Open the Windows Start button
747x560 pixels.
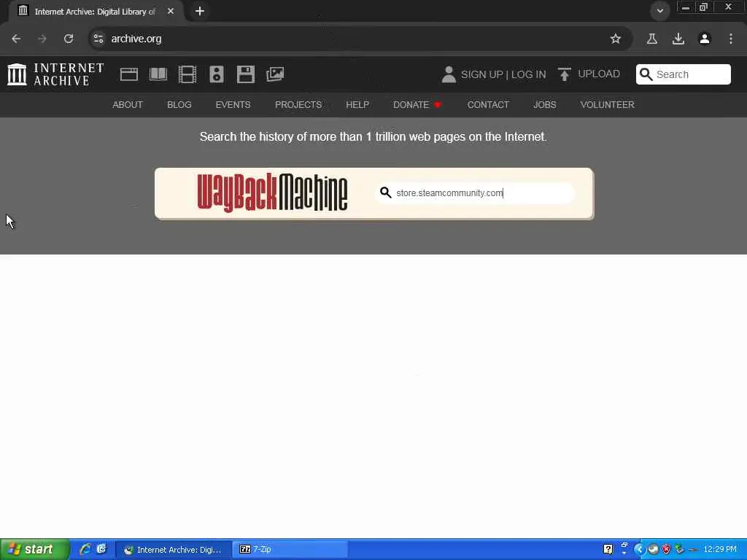tap(35, 549)
